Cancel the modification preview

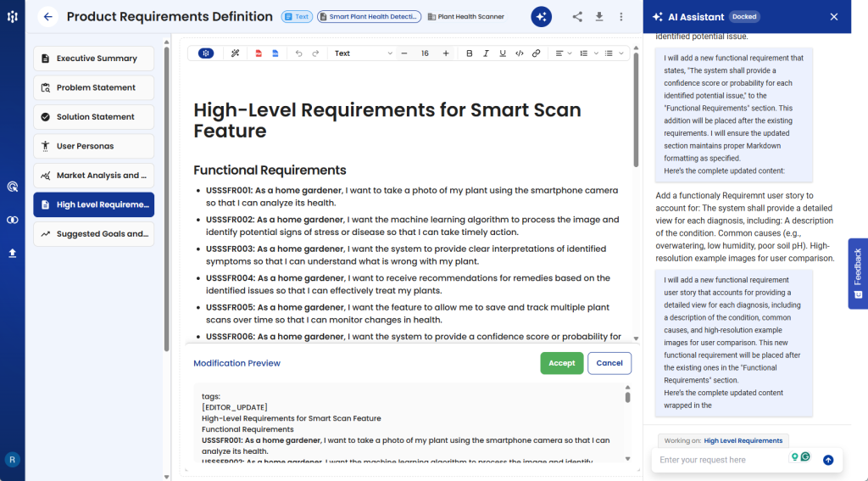(x=609, y=363)
